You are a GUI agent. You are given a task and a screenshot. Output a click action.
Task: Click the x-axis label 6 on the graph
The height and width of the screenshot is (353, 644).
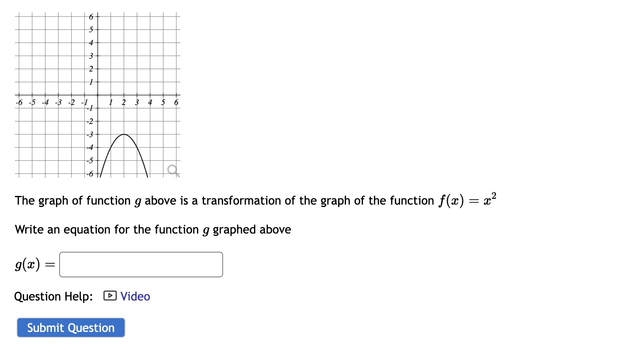pos(176,102)
